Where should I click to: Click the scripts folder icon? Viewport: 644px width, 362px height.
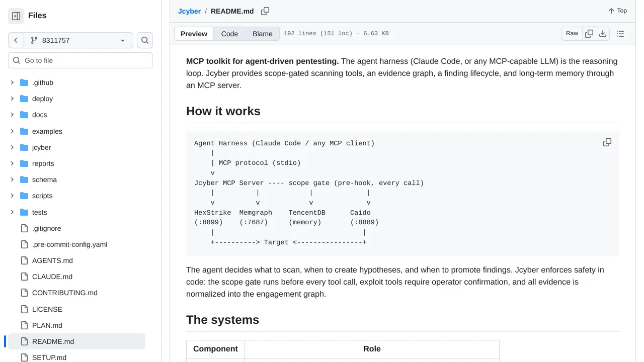click(x=24, y=196)
